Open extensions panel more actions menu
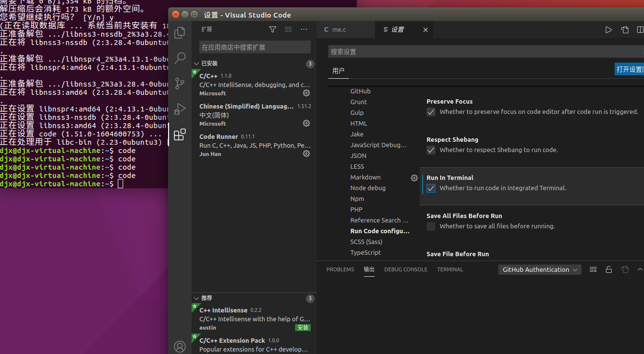 pyautogui.click(x=304, y=29)
